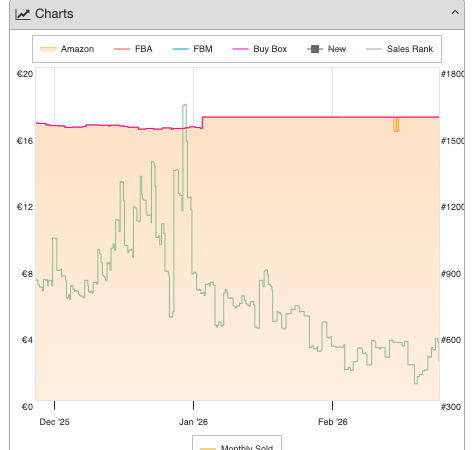Re-enable the struck-through New series
Image resolution: width=474 pixels, height=450 pixels.
[x=326, y=49]
